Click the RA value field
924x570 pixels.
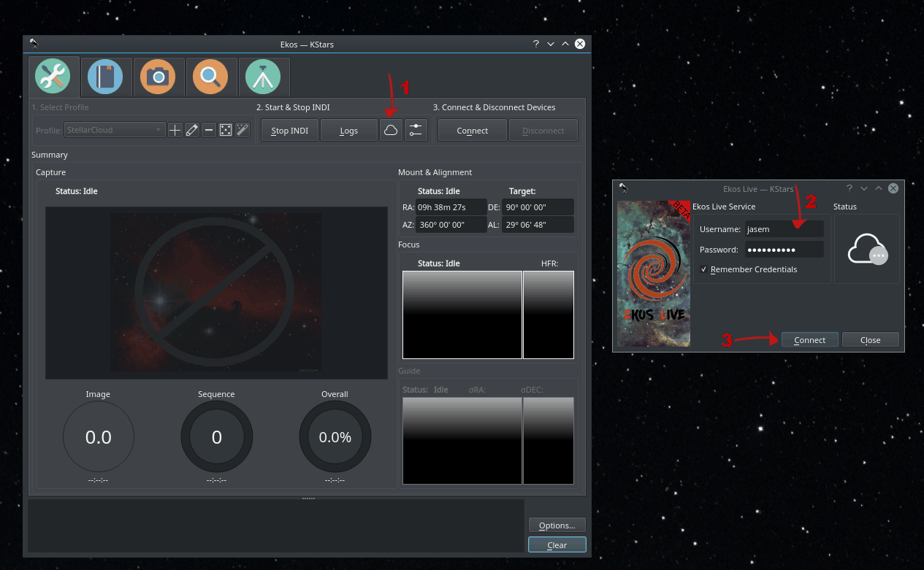pyautogui.click(x=451, y=207)
